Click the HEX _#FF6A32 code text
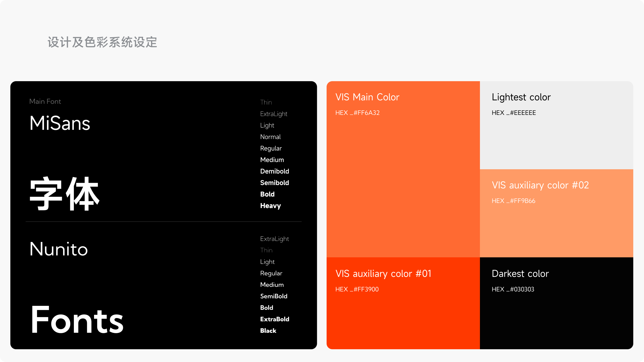This screenshot has width=644, height=362. (357, 113)
